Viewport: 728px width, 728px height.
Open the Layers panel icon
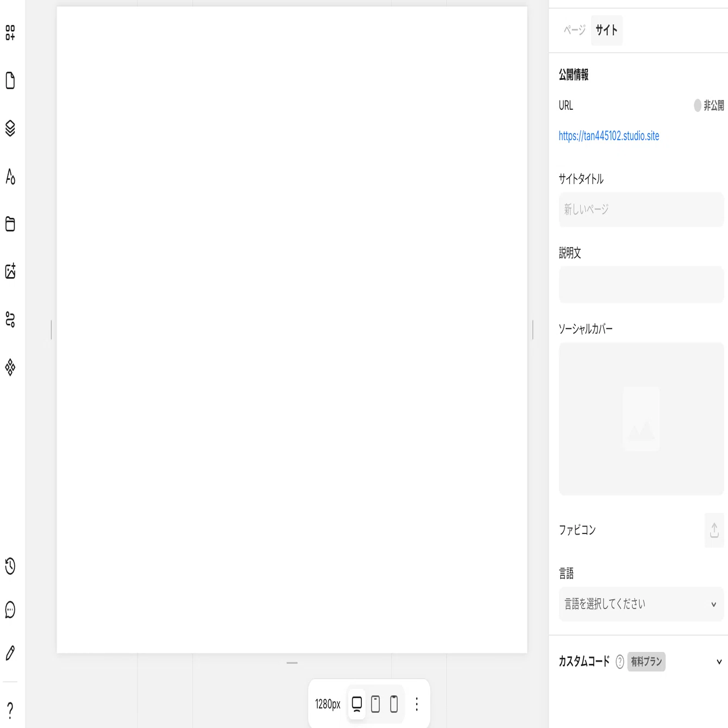10,128
